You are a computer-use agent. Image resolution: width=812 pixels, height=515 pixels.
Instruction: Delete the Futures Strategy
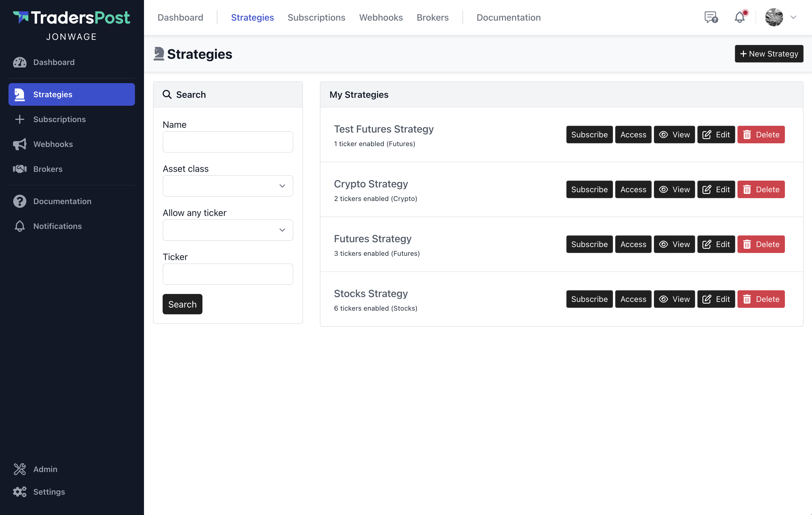(x=761, y=244)
